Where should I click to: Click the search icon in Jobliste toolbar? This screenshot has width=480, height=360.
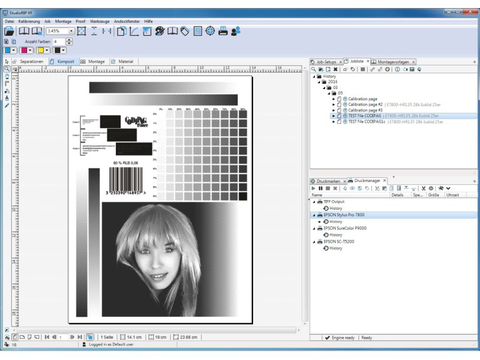pos(313,69)
